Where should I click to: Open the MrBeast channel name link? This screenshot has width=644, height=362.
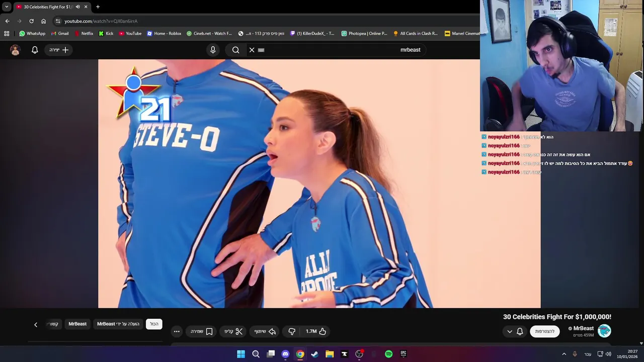[584, 328]
